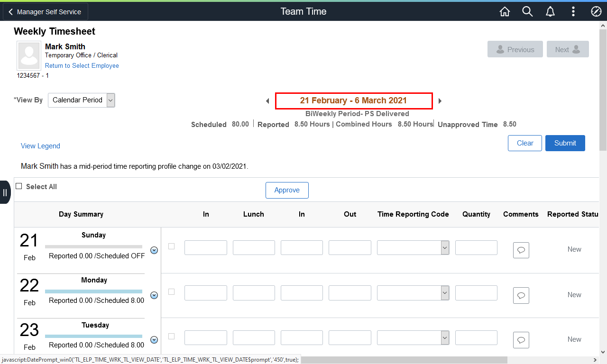Click Lunch field for Sunday
This screenshot has height=364, width=607.
tap(254, 248)
